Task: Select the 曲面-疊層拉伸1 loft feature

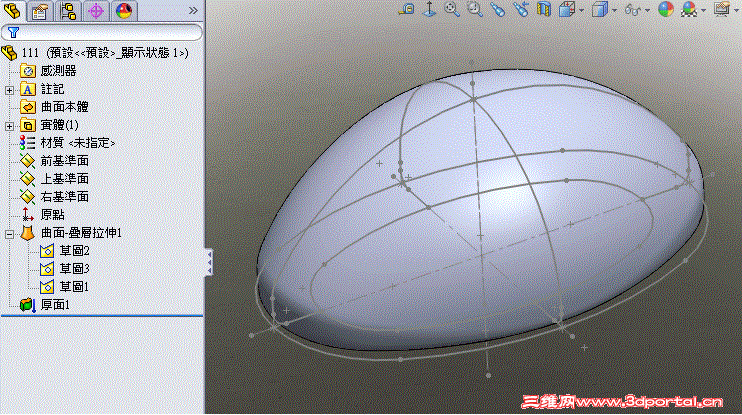Action: 71,233
